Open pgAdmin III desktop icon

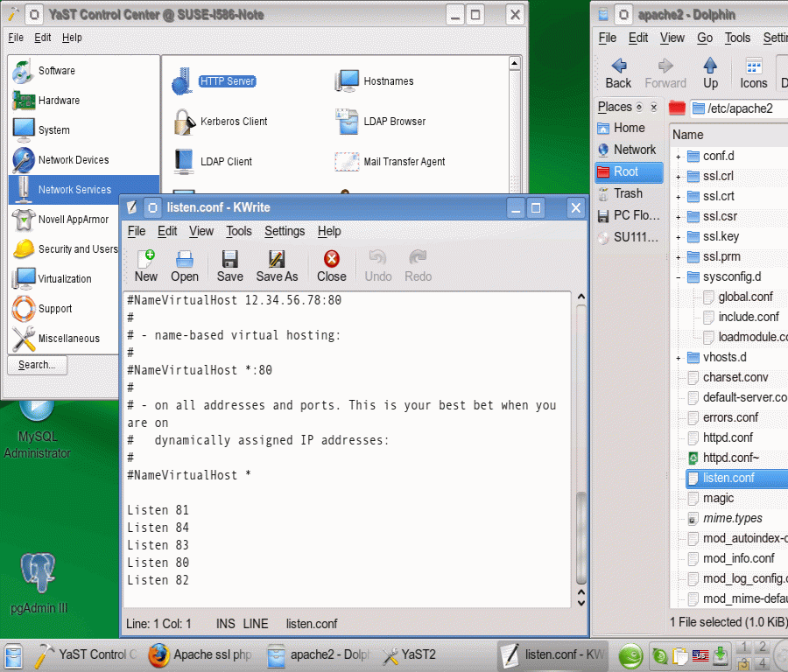tap(39, 584)
